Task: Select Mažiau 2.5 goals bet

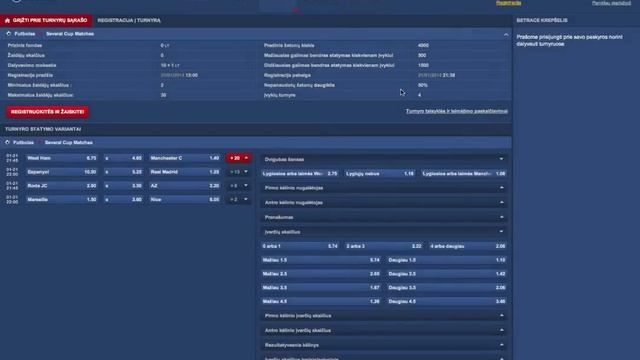Action: tap(321, 274)
